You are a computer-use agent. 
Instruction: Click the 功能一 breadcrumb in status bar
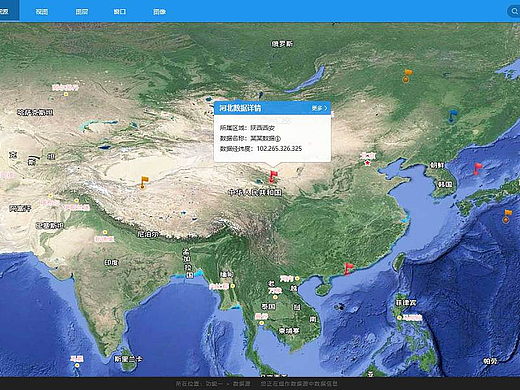(213, 384)
